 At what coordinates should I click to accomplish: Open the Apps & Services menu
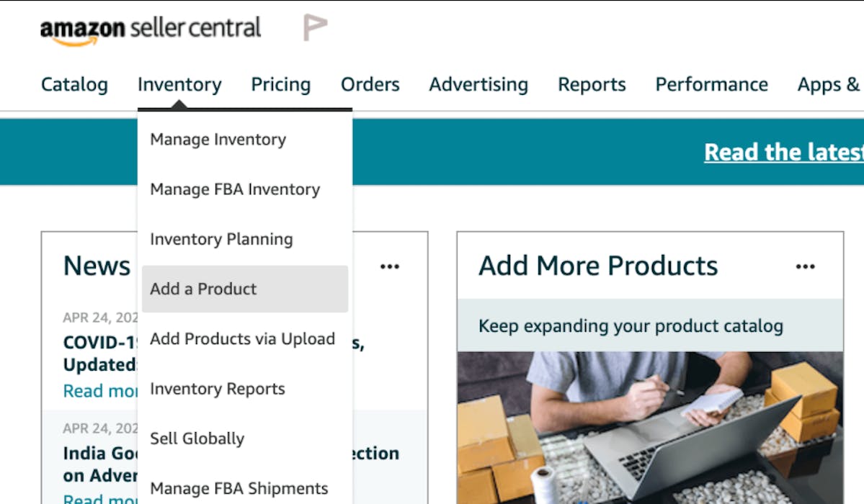click(x=830, y=84)
